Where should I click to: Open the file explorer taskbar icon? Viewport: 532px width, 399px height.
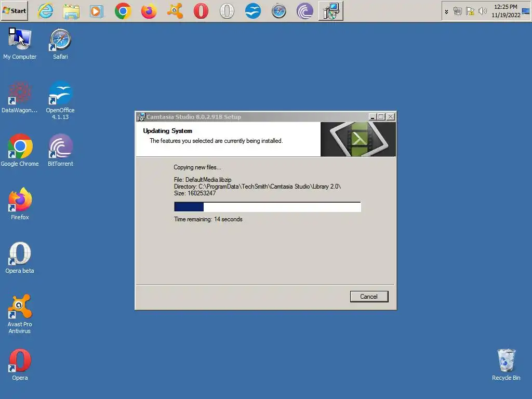(71, 11)
